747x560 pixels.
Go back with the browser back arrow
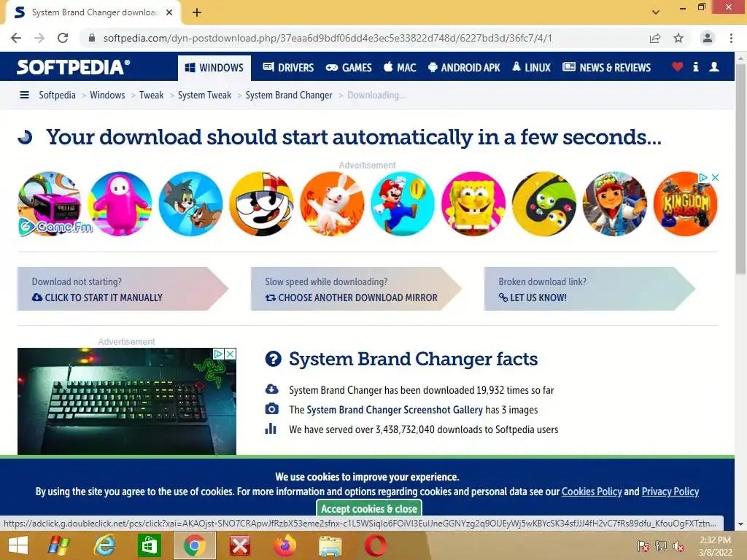coord(16,38)
